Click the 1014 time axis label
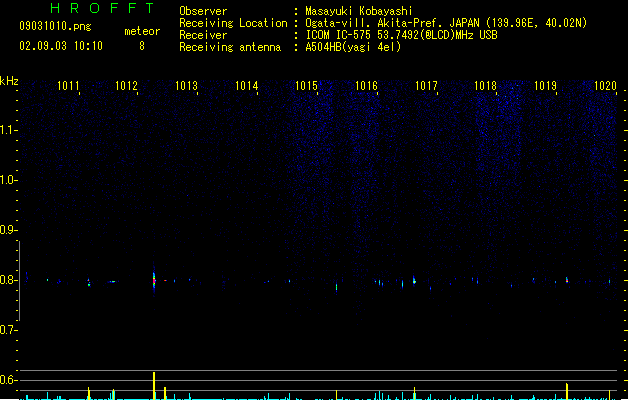 (x=246, y=86)
